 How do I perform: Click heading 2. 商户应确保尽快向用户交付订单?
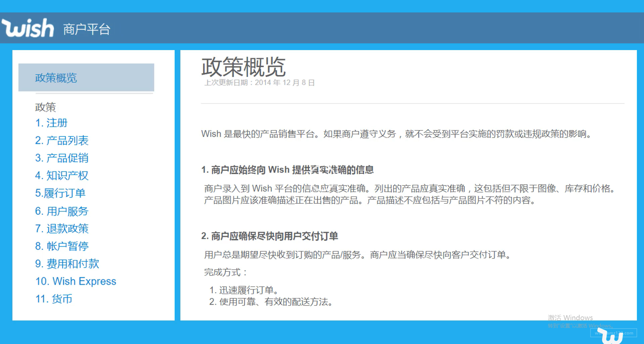tap(269, 236)
